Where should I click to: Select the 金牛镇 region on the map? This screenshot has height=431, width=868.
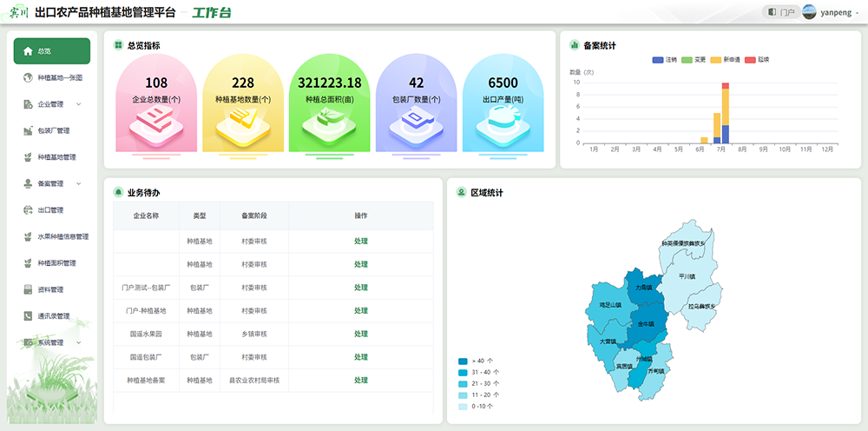645,323
